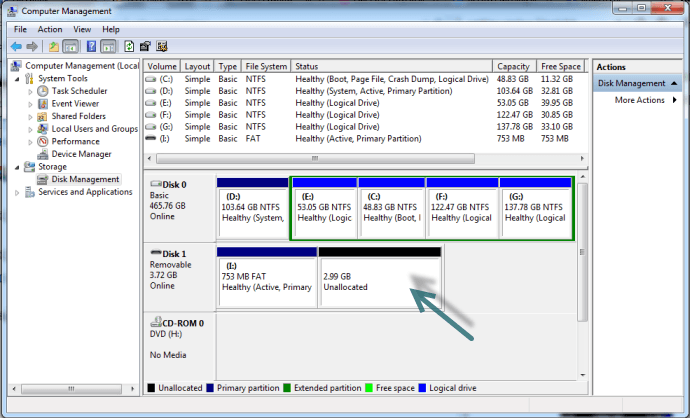The width and height of the screenshot is (690, 418).
Task: Toggle the Show/Hide Console Tree icon
Action: [x=70, y=46]
